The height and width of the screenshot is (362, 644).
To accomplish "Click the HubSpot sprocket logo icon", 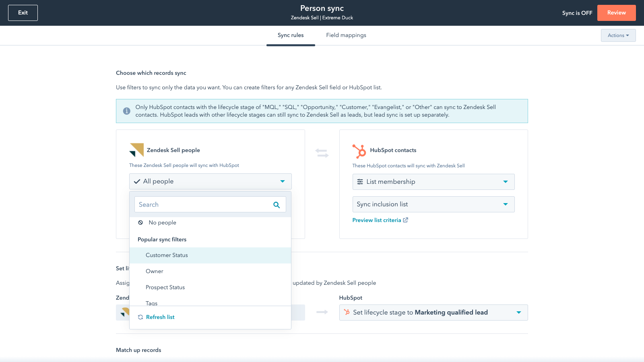I will [359, 151].
